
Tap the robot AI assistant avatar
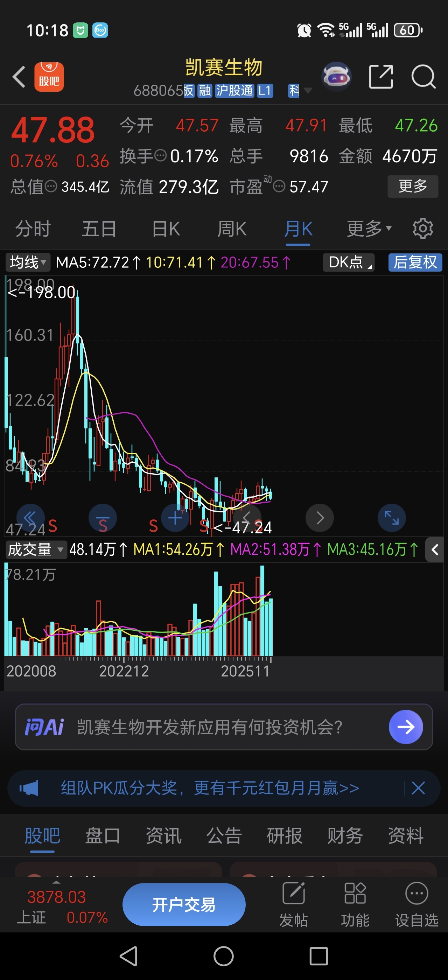[336, 77]
